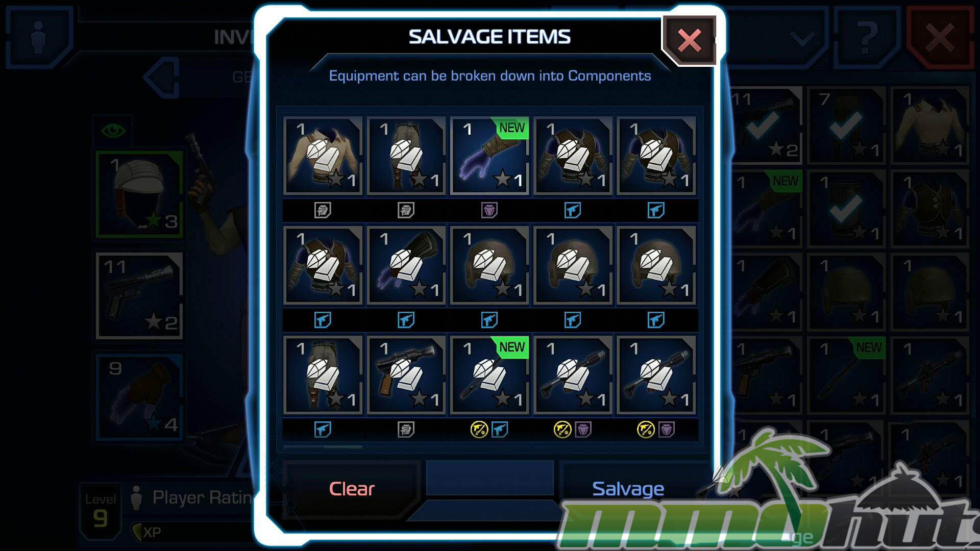Select the first helmet item in second row
Image resolution: width=980 pixels, height=551 pixels.
pos(489,265)
